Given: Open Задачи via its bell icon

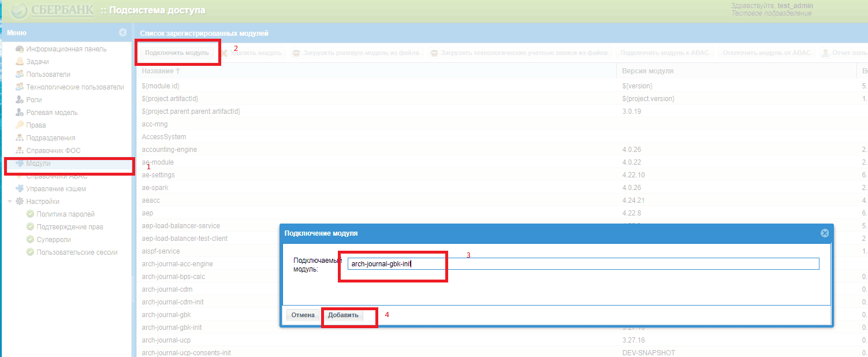Looking at the screenshot, I should [20, 62].
